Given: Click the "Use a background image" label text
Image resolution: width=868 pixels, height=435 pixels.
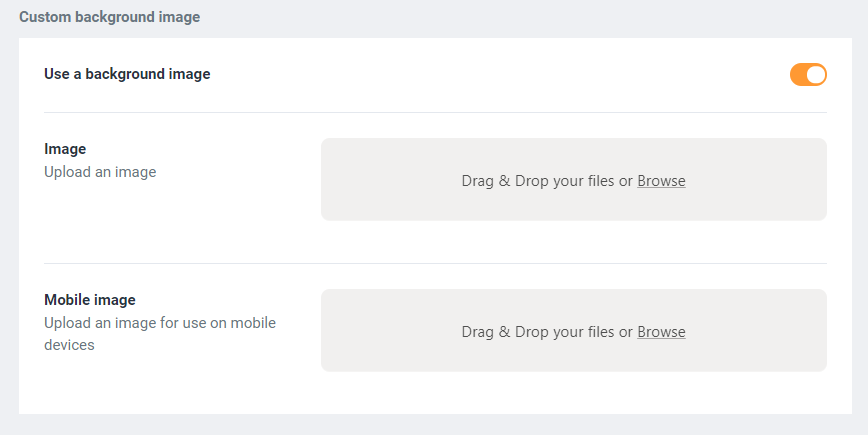Looking at the screenshot, I should pyautogui.click(x=127, y=74).
